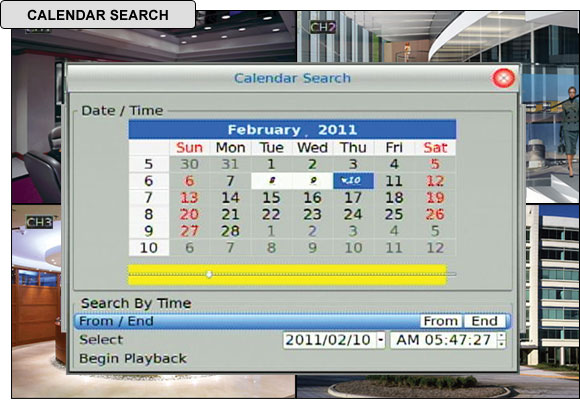Select February 14 on the calendar
This screenshot has height=420, width=580.
[230, 198]
